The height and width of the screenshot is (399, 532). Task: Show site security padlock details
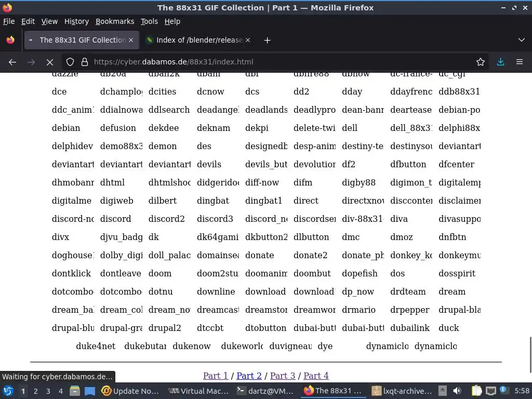[85, 62]
